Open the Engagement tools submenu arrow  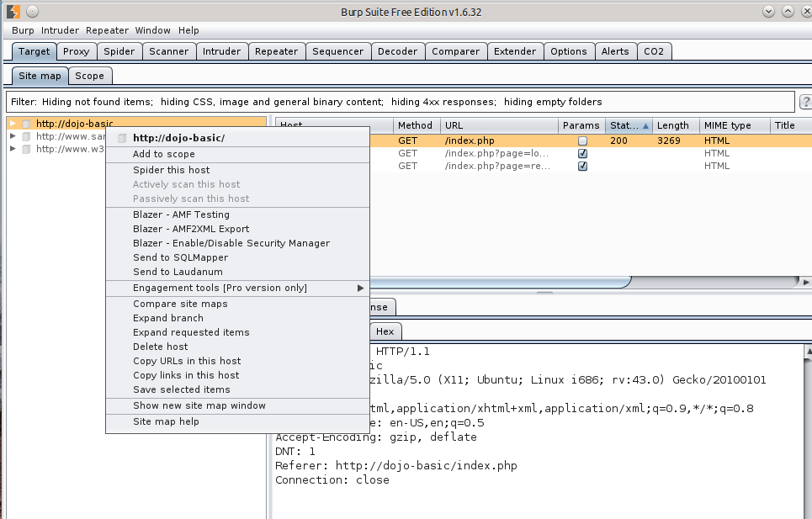(361, 288)
